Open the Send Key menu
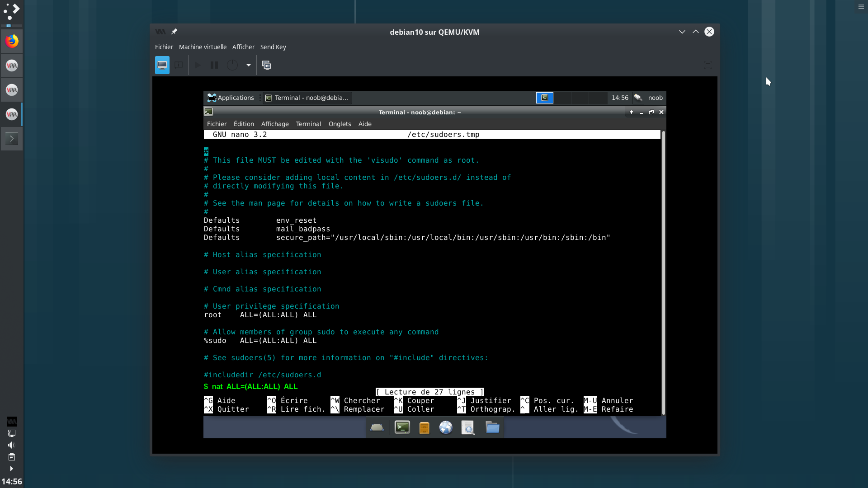This screenshot has height=488, width=868. pos(273,47)
